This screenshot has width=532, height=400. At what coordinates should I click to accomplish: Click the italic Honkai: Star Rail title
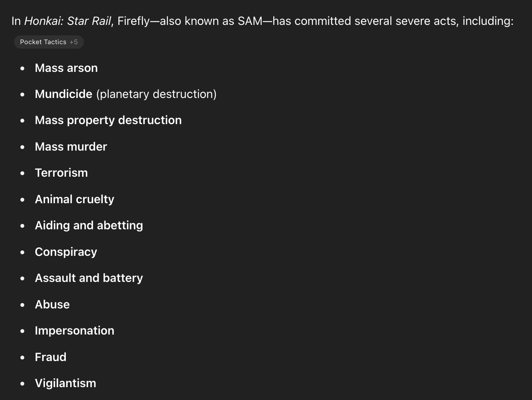coord(67,21)
